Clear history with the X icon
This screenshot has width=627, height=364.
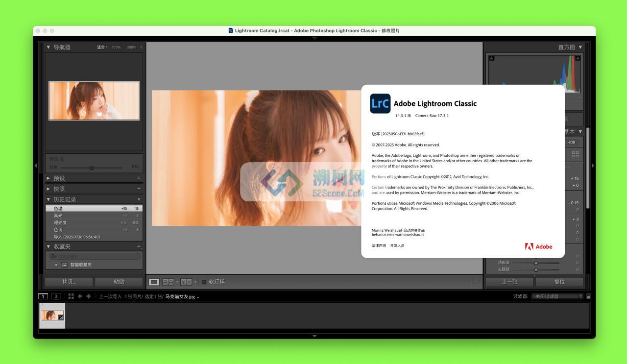[139, 199]
